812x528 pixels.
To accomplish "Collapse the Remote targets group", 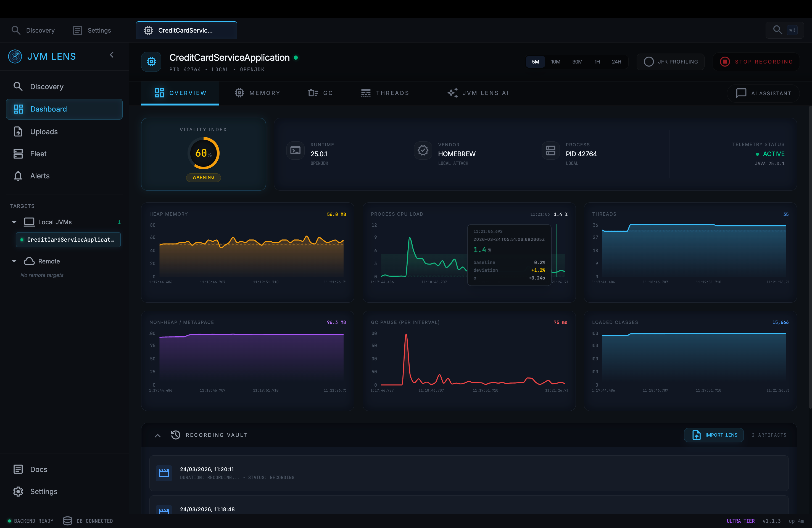I will (14, 261).
